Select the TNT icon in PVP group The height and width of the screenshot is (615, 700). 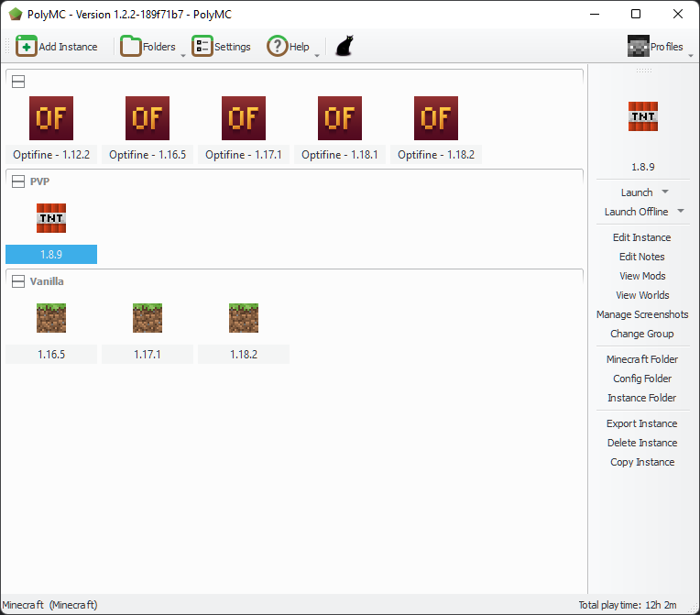(51, 218)
